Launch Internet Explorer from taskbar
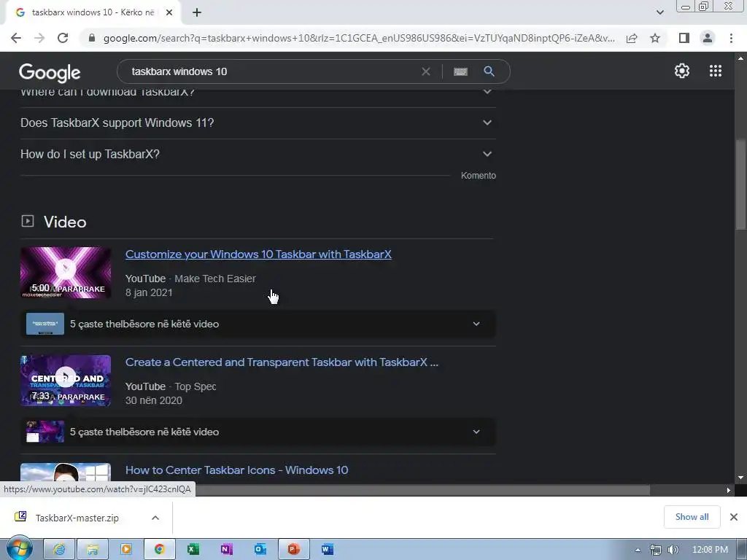Image resolution: width=747 pixels, height=560 pixels. click(59, 550)
